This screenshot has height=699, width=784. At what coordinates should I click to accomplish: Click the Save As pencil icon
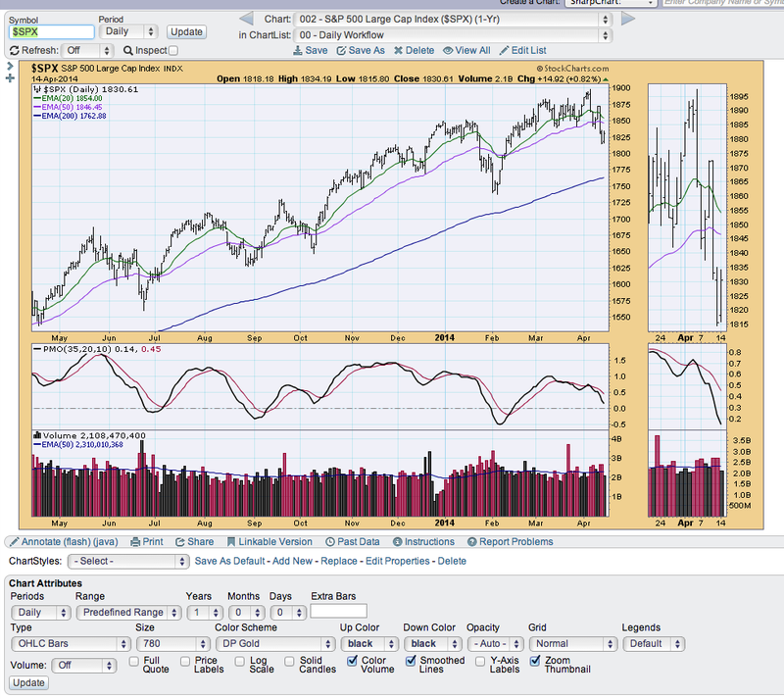point(341,51)
